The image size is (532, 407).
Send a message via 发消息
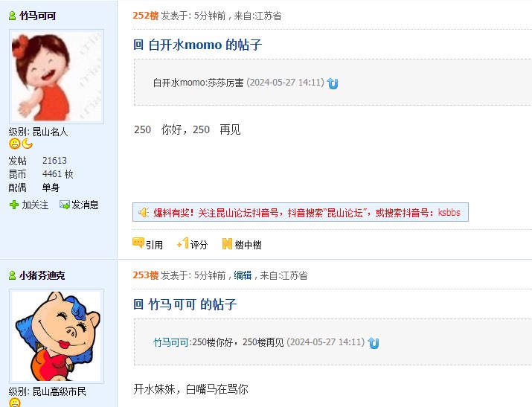click(x=79, y=205)
